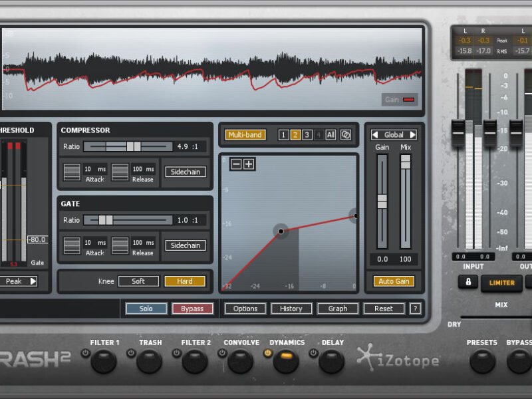Screen dimensions: 532x399
Task: Disable the Multi-band toggle
Action: pos(245,135)
